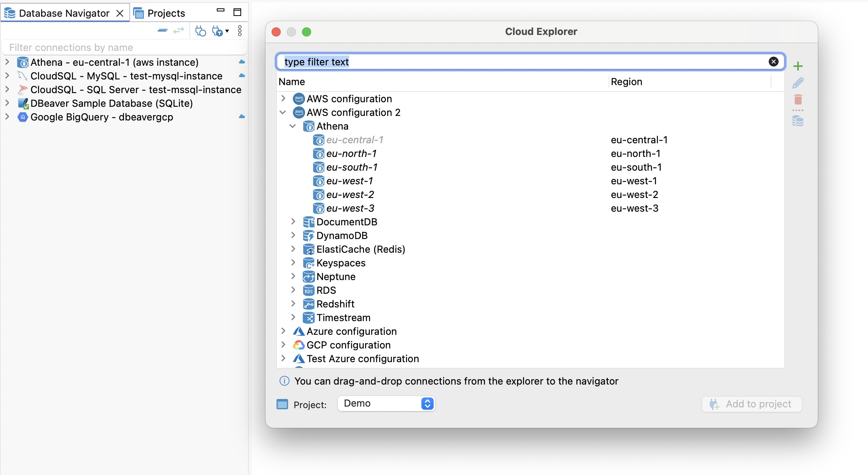This screenshot has height=475, width=868.
Task: Click the Add to project button
Action: (752, 404)
